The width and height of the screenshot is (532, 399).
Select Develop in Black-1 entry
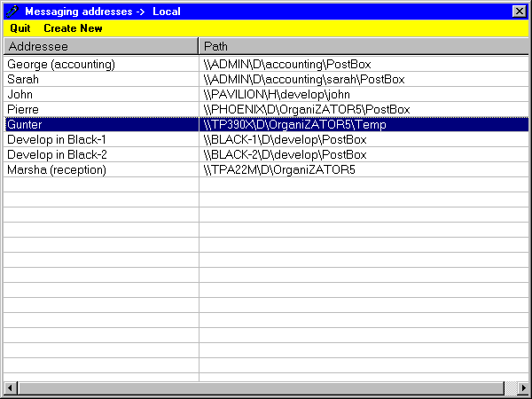coord(57,139)
